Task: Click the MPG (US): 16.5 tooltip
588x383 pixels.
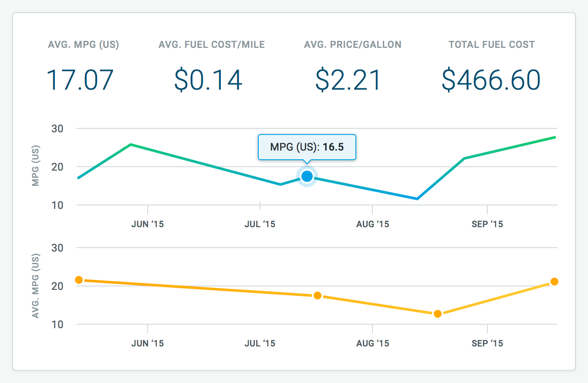Action: [x=307, y=147]
